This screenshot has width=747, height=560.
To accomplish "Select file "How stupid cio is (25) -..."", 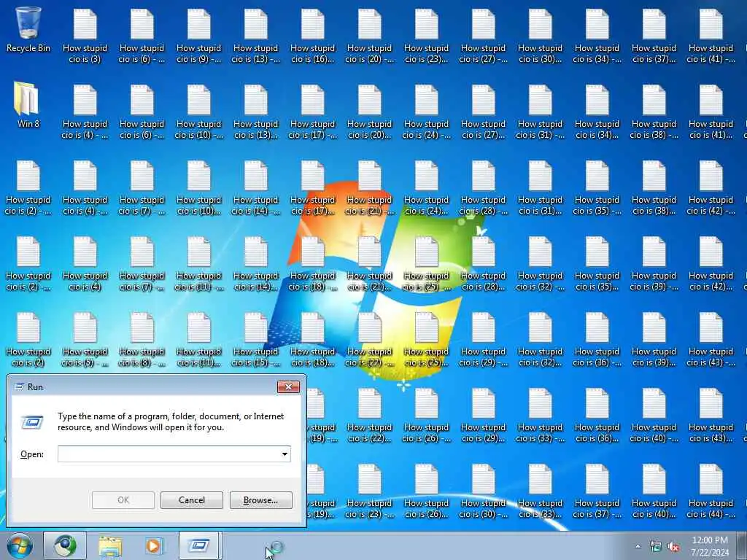I will point(426,264).
